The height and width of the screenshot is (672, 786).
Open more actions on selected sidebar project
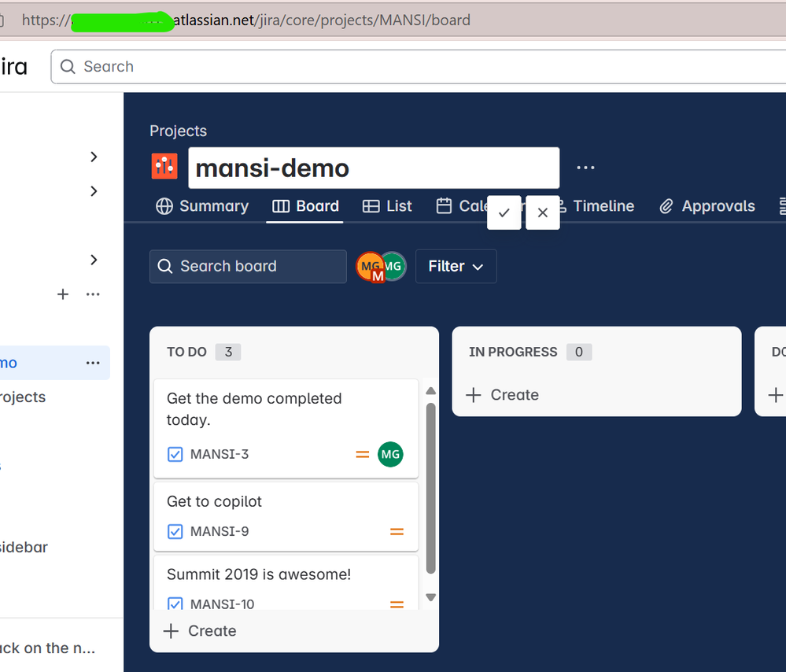(x=93, y=363)
